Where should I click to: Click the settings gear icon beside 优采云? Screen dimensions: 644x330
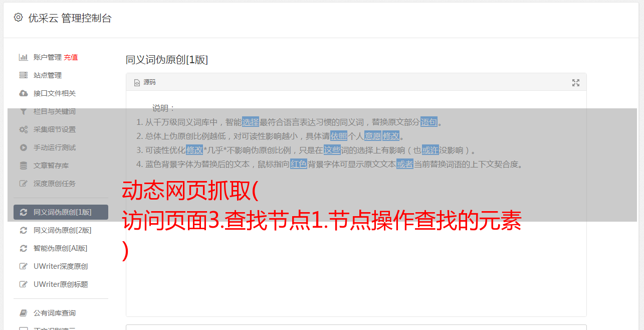coord(19,18)
